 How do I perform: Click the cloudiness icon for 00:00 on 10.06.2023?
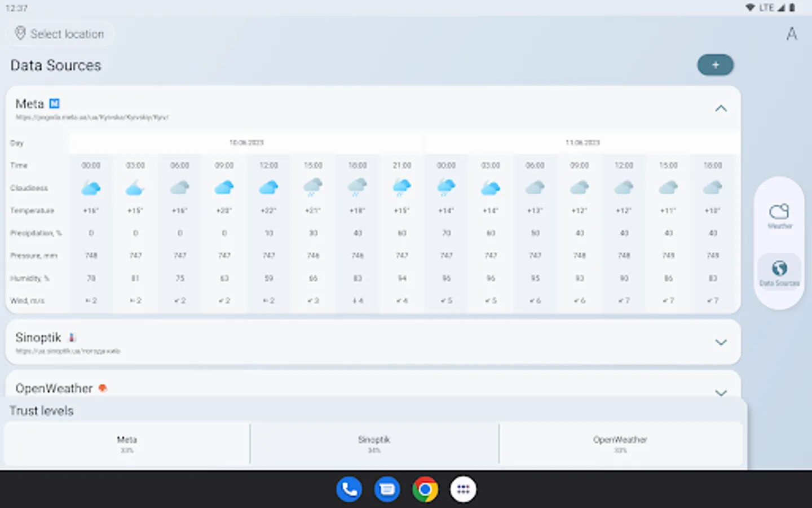[x=91, y=187]
